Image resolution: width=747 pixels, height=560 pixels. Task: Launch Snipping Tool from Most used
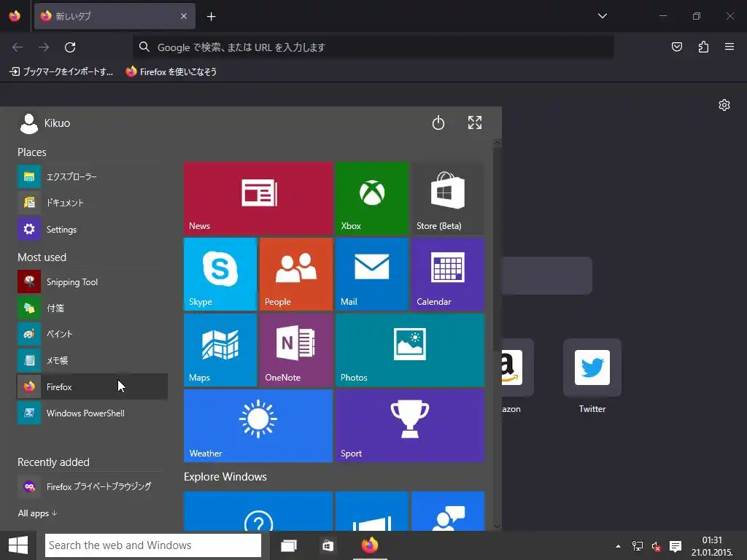(92, 282)
